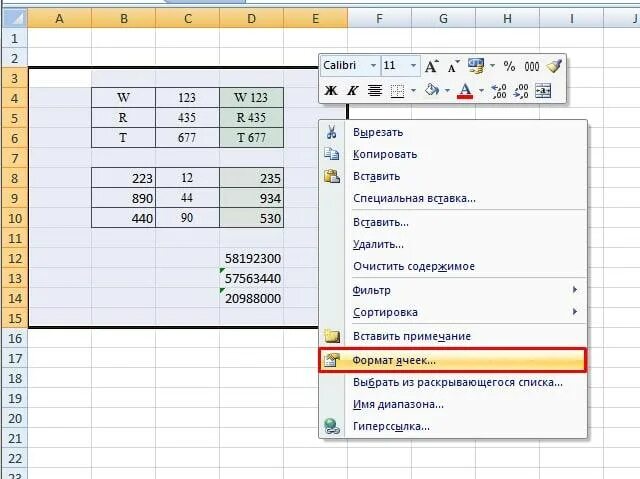This screenshot has height=479, width=640.
Task: Select cell containing 57563440
Action: pyautogui.click(x=251, y=278)
